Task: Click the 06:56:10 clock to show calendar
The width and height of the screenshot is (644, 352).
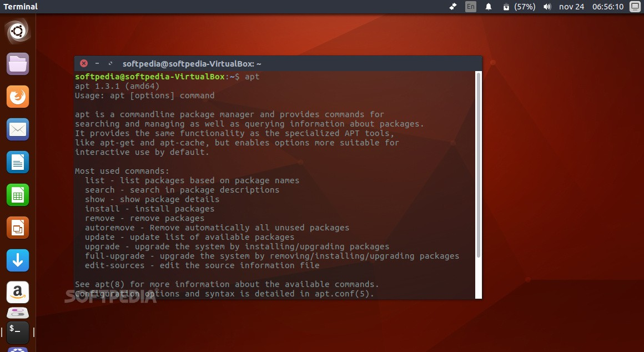Action: [607, 7]
